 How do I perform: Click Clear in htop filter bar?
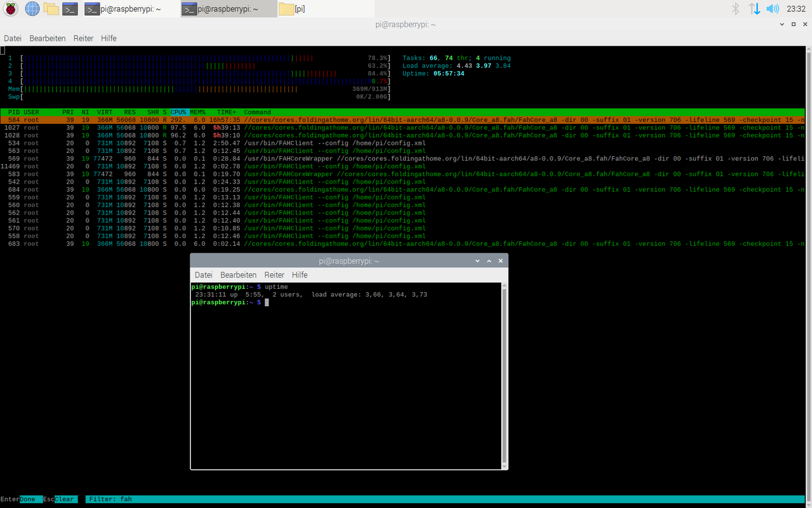(x=65, y=499)
